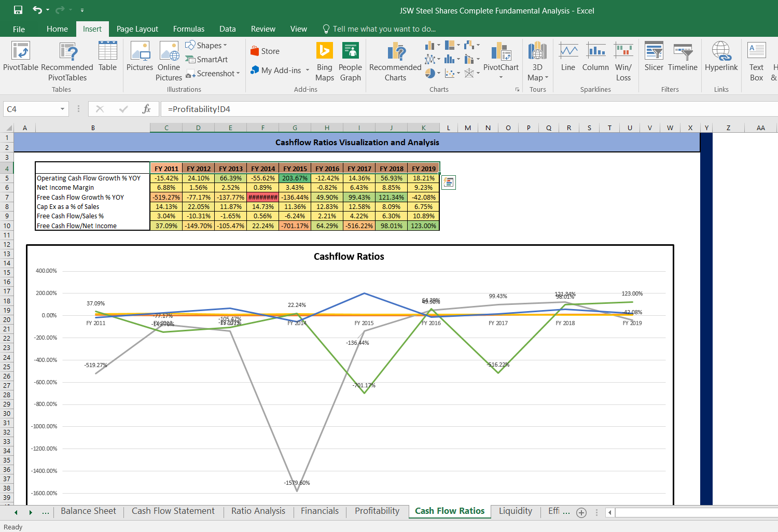Insert a line or area chart
The image size is (778, 532).
tap(433, 60)
